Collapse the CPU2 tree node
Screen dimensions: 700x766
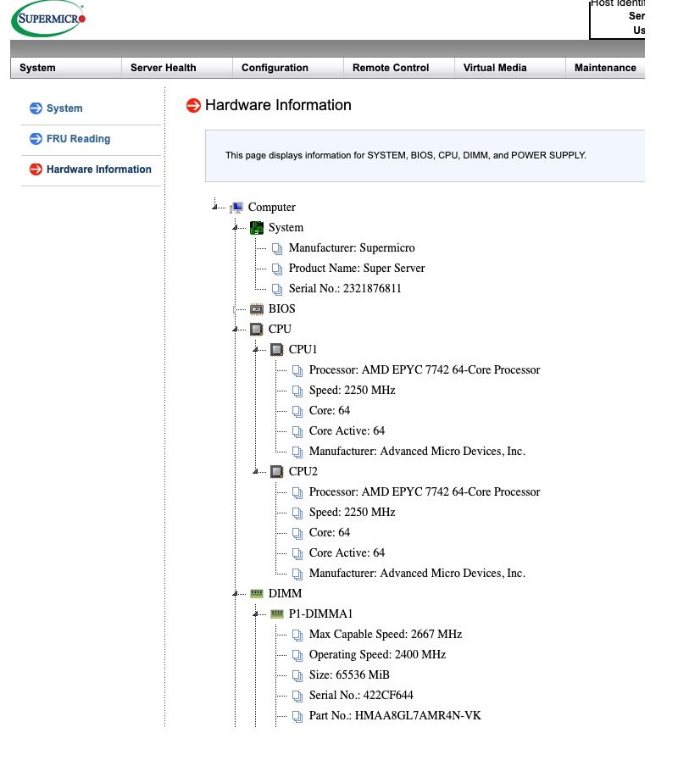click(255, 471)
